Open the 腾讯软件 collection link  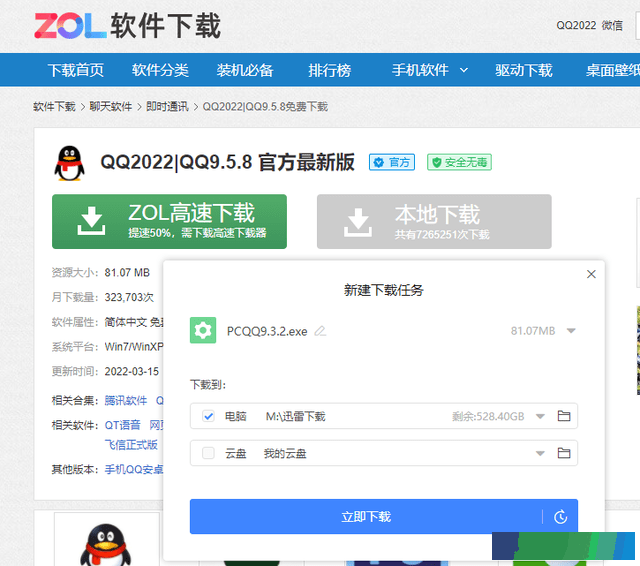point(126,401)
